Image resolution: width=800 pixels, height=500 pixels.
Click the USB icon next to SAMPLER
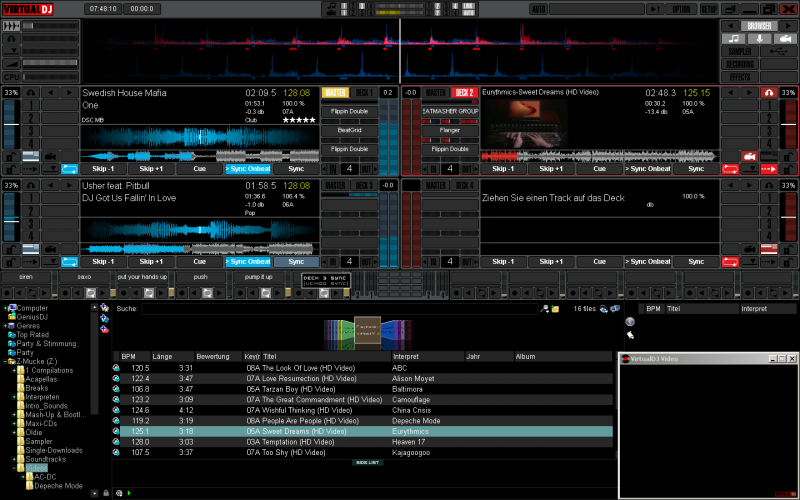click(779, 52)
